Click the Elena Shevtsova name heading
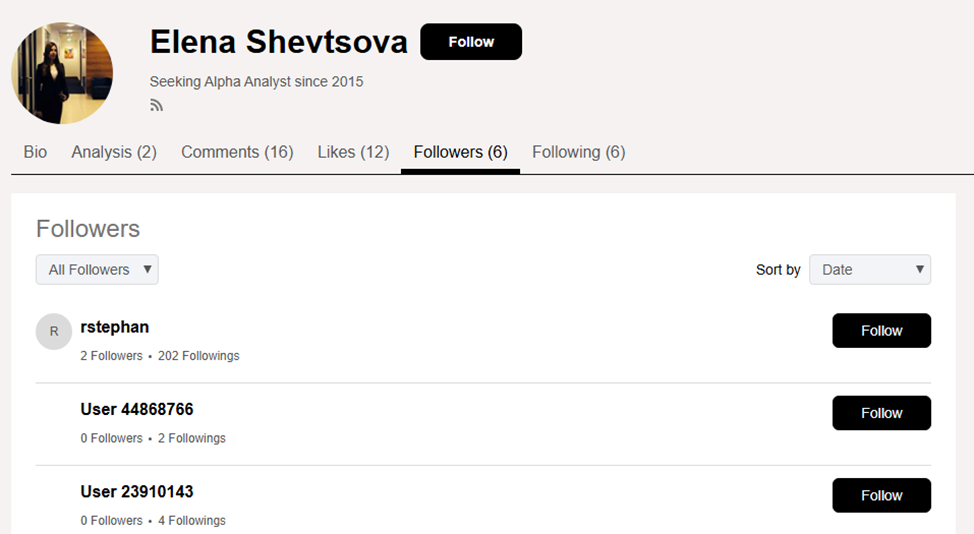Screen dimensions: 974x534 (x=279, y=42)
